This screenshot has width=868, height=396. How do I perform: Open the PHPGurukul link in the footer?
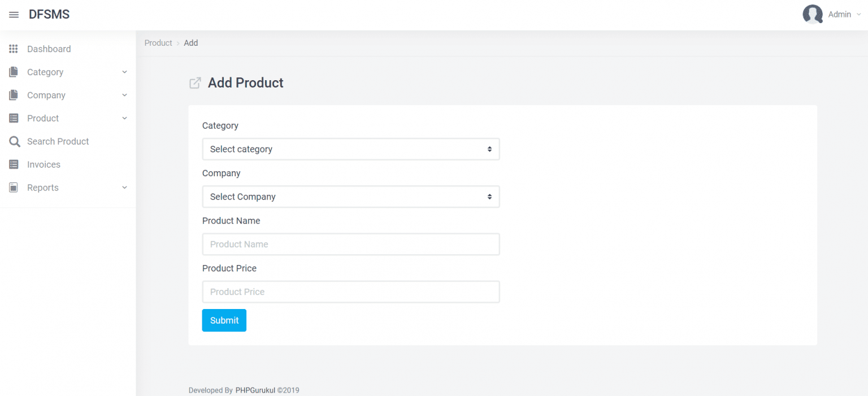pos(255,390)
